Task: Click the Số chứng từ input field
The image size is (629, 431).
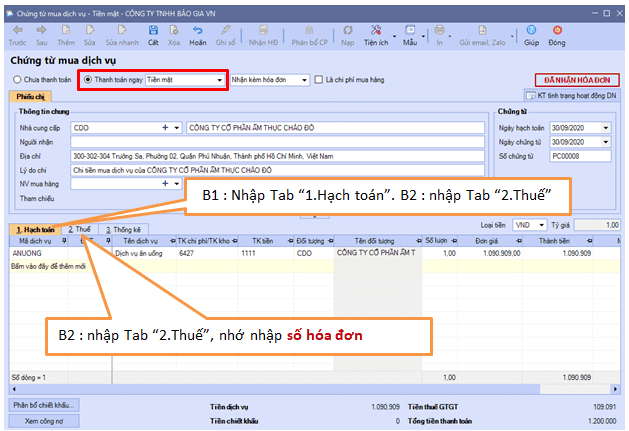Action: coord(581,157)
